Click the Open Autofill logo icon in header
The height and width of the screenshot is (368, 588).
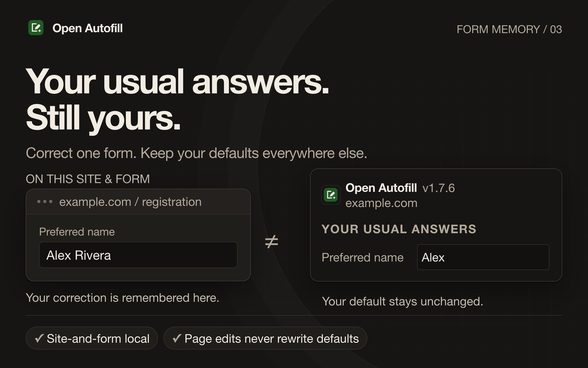pos(36,28)
